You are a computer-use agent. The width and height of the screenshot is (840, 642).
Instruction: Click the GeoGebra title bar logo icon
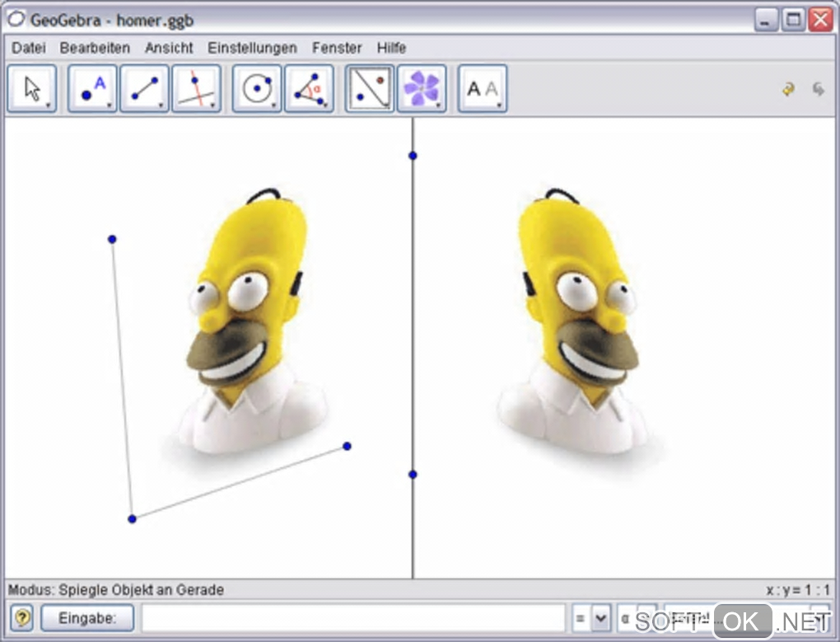16,19
